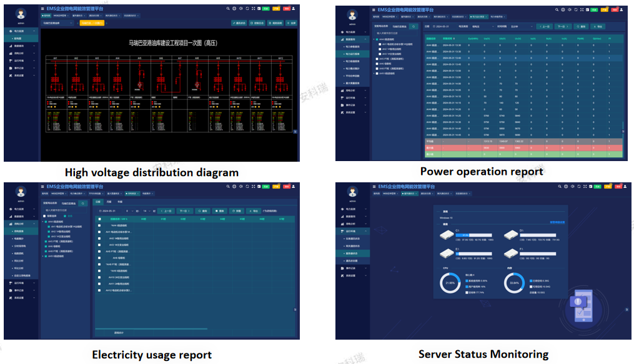This screenshot has height=364, width=634.
Task: Toggle header select-all checkbox in Electricity usage table
Action: (x=99, y=219)
